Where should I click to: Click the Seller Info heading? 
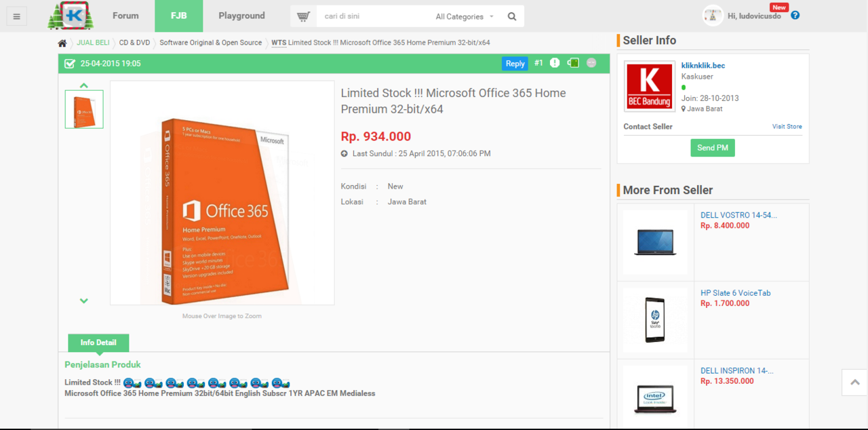tap(649, 40)
